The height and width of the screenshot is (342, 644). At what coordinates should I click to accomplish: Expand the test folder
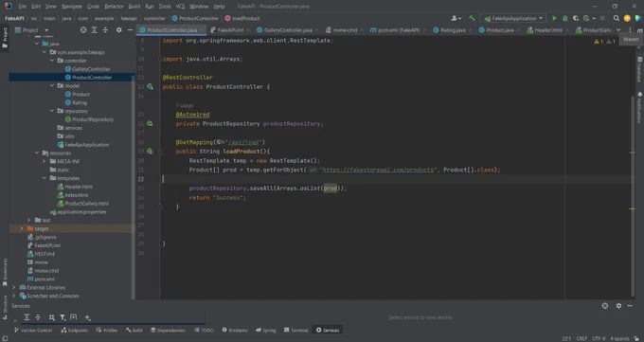coord(28,220)
